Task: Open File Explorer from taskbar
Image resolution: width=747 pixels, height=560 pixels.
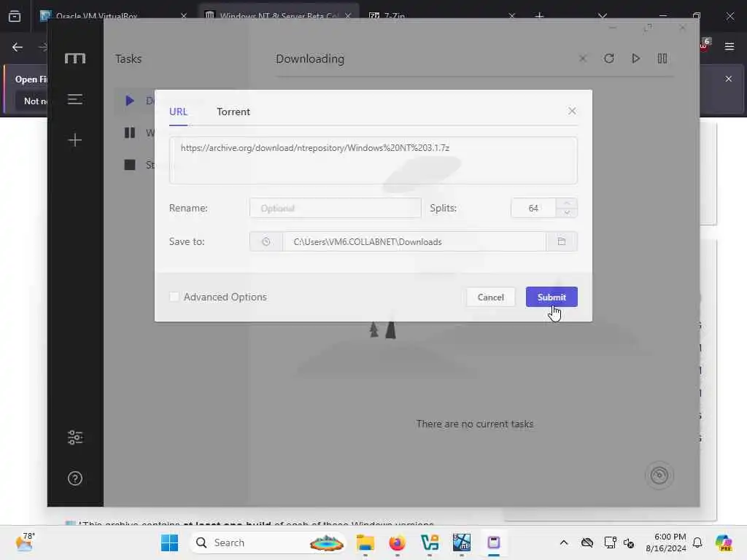Action: pos(365,542)
